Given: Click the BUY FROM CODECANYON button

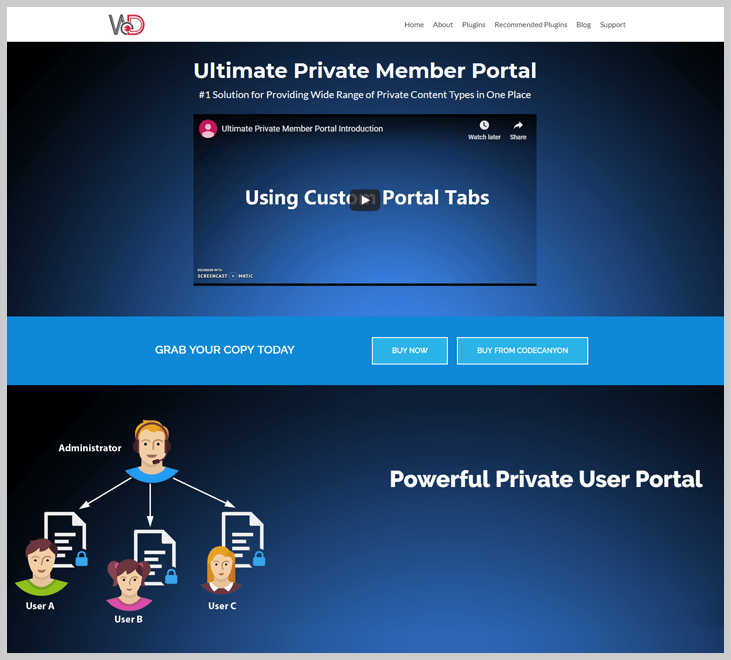Looking at the screenshot, I should tap(522, 351).
